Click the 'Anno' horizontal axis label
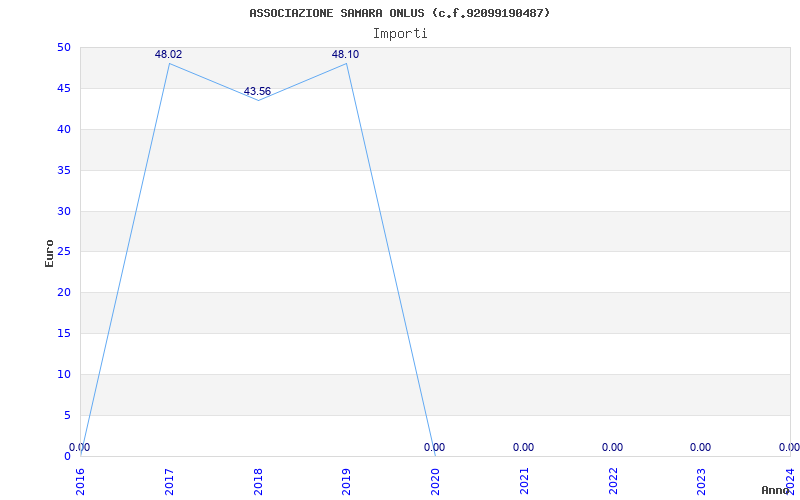The height and width of the screenshot is (500, 800). 775,490
